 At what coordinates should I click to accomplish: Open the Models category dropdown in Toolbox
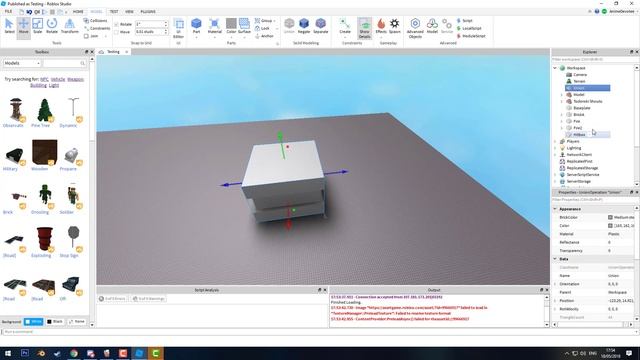pos(22,63)
